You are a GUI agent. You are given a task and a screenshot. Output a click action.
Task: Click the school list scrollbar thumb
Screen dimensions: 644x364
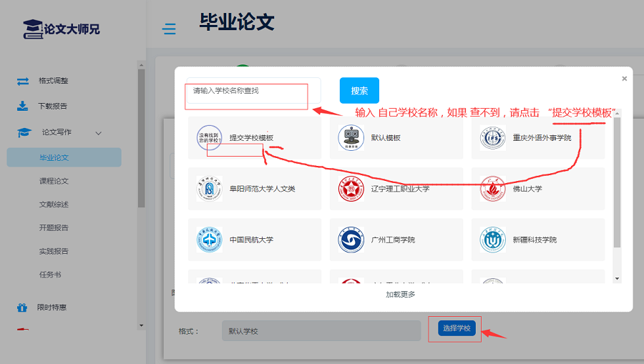pos(617,182)
